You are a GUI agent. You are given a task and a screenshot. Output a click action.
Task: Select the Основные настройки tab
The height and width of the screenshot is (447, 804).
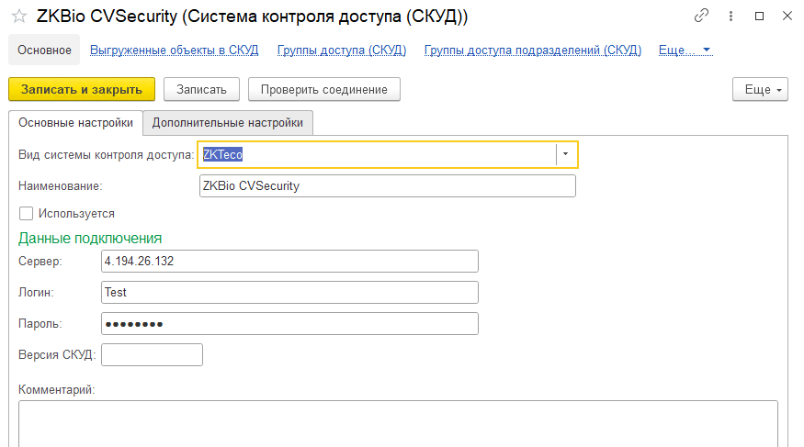point(76,123)
